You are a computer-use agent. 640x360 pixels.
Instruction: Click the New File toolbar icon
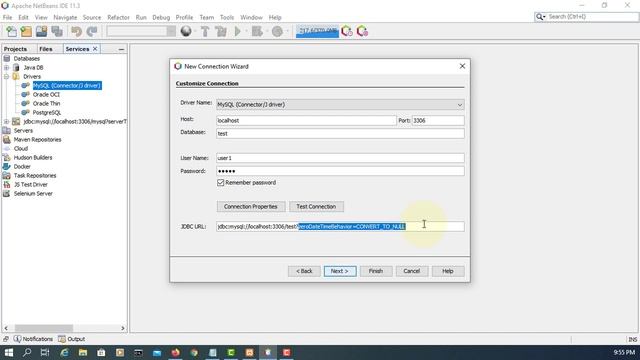tap(11, 31)
